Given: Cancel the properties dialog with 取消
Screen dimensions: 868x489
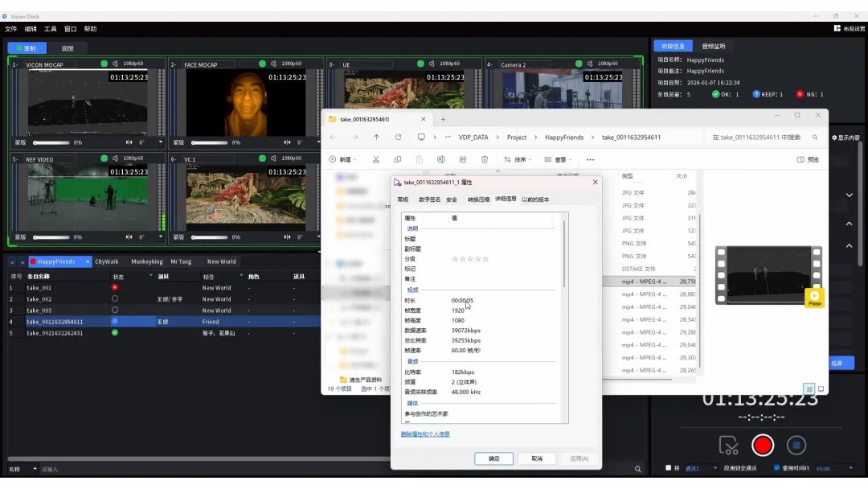Looking at the screenshot, I should [537, 458].
